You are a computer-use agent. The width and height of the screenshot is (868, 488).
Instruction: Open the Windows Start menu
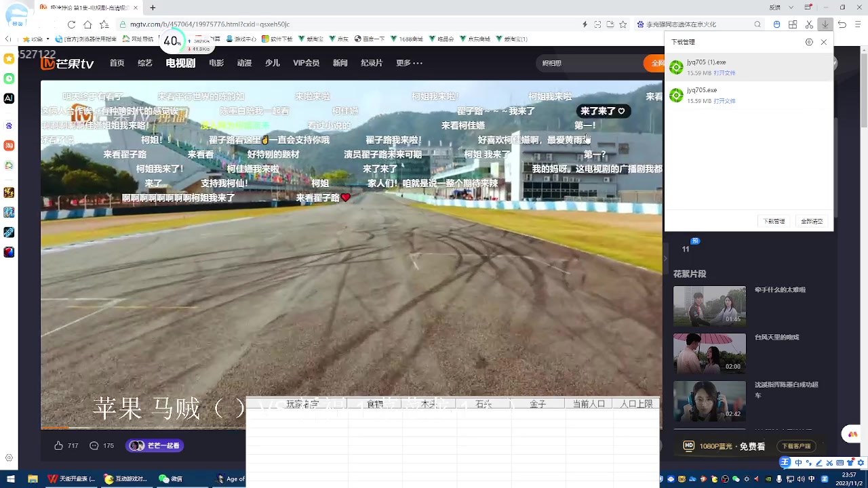11,479
